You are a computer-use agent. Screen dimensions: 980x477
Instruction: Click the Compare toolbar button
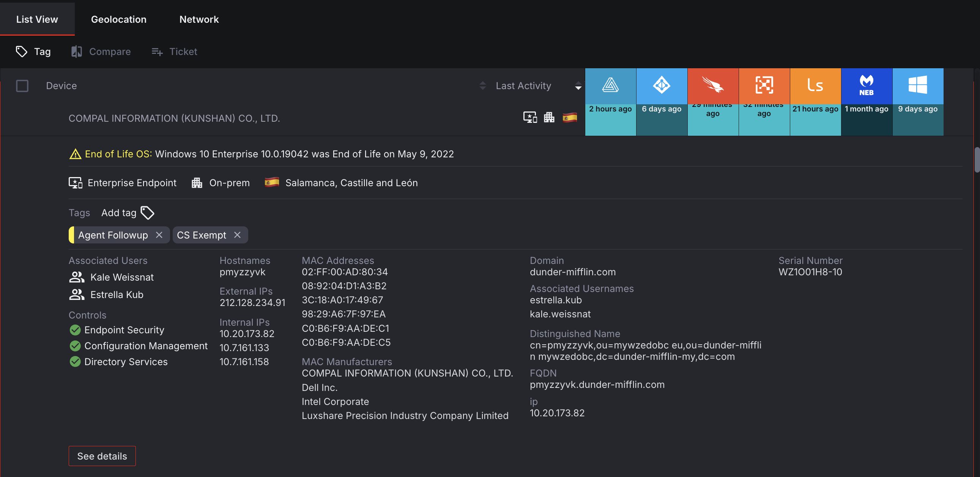[x=101, y=51]
